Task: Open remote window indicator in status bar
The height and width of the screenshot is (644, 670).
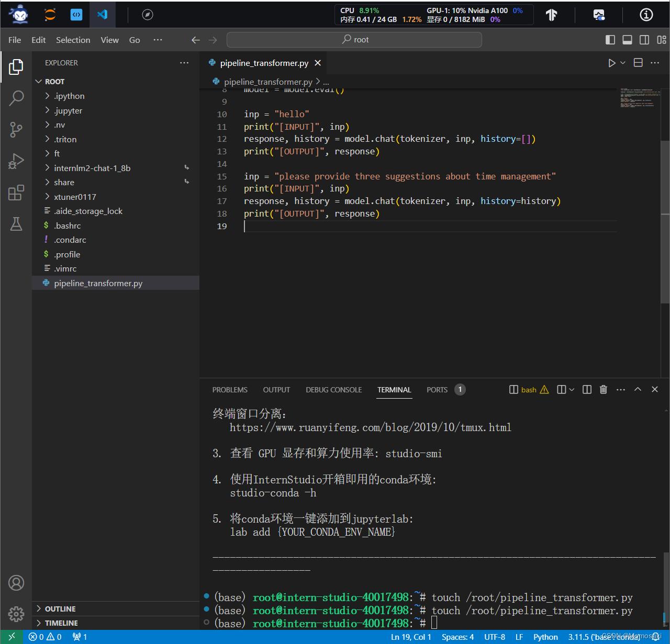Action: 12,637
